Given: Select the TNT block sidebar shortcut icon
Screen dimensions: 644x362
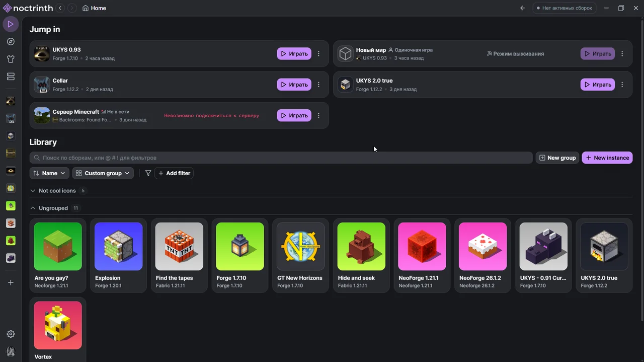Looking at the screenshot, I should point(11,223).
